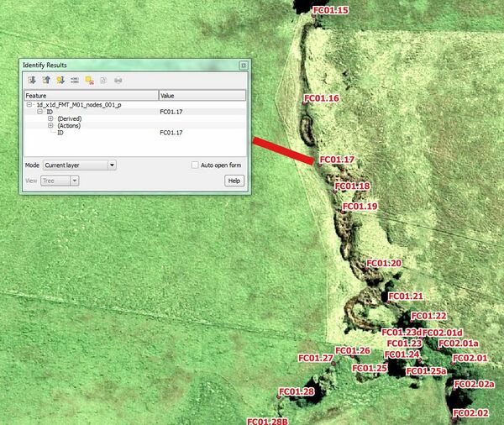This screenshot has height=425, width=504.
Task: Click the Copy Feature icon
Action: [x=102, y=81]
